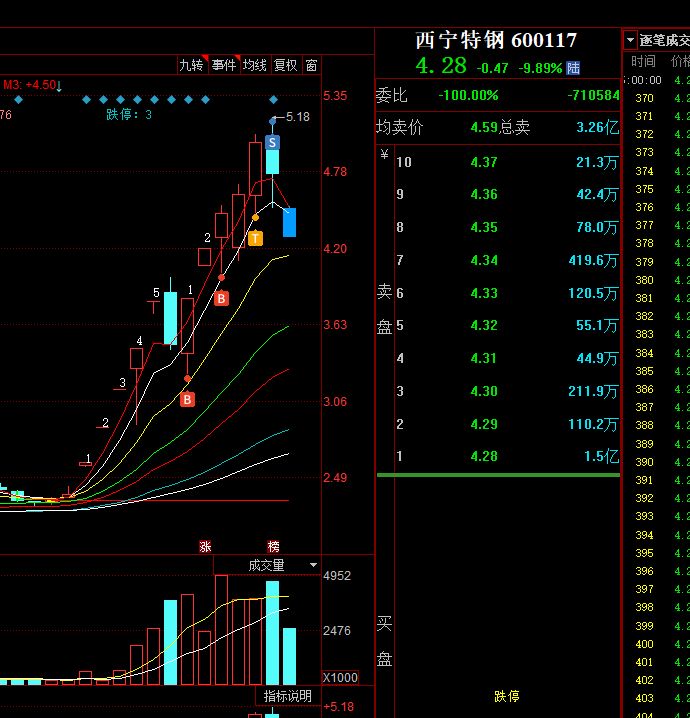Viewport: 690px width, 718px height.
Task: Click the rightmost blue diamond marker
Action: pos(273,99)
